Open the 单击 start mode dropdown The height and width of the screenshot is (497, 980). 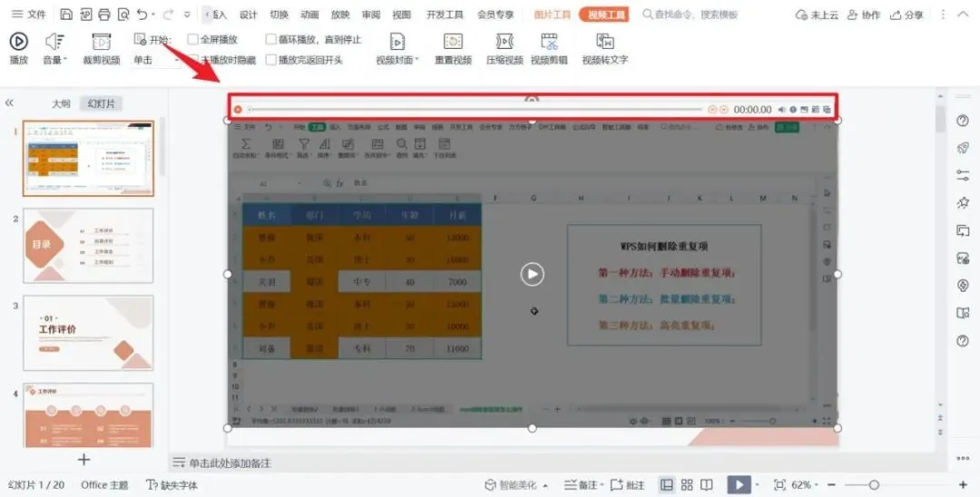[156, 60]
